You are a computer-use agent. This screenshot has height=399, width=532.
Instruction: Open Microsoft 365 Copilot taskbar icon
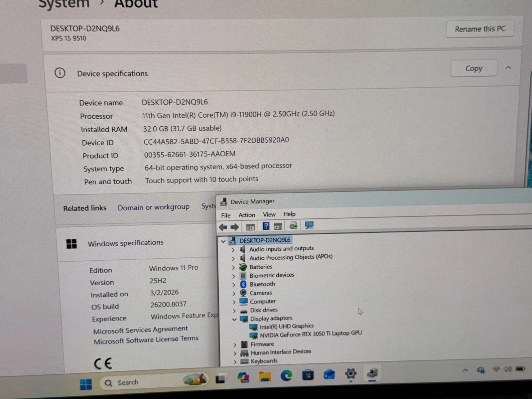[x=243, y=377]
